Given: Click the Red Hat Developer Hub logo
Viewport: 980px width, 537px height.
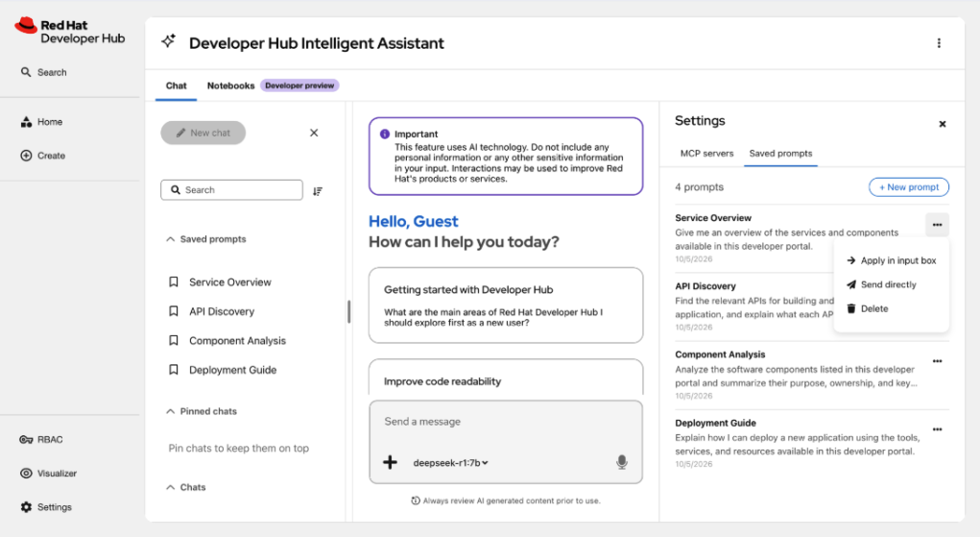Looking at the screenshot, I should coord(69,32).
